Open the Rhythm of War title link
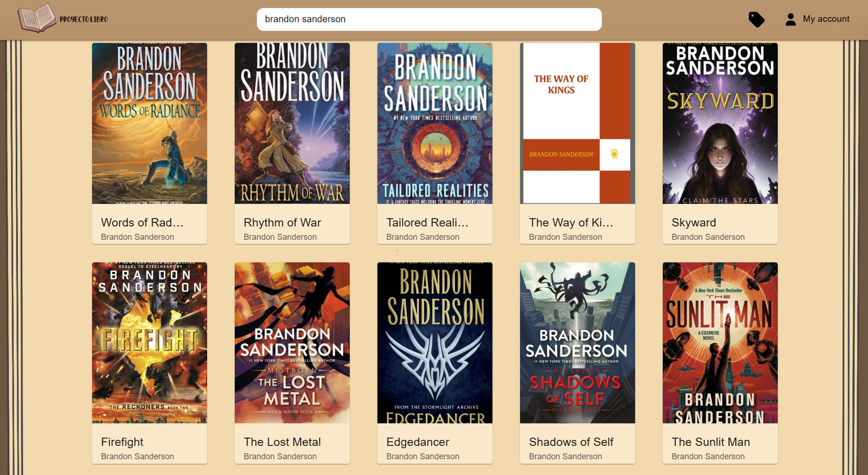868x475 pixels. pos(282,222)
